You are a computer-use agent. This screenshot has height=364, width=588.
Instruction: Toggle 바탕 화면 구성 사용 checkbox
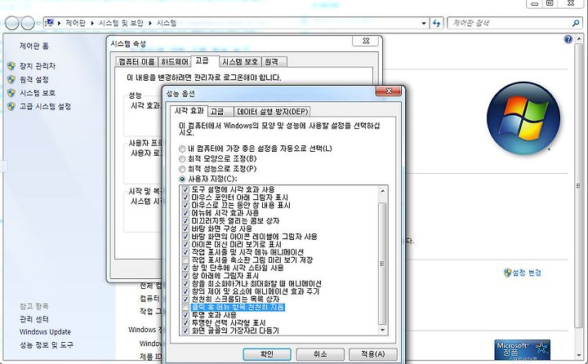point(185,229)
